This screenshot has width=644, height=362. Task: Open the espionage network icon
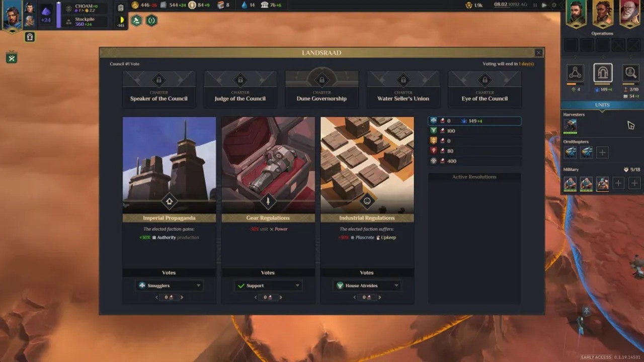[x=575, y=73]
